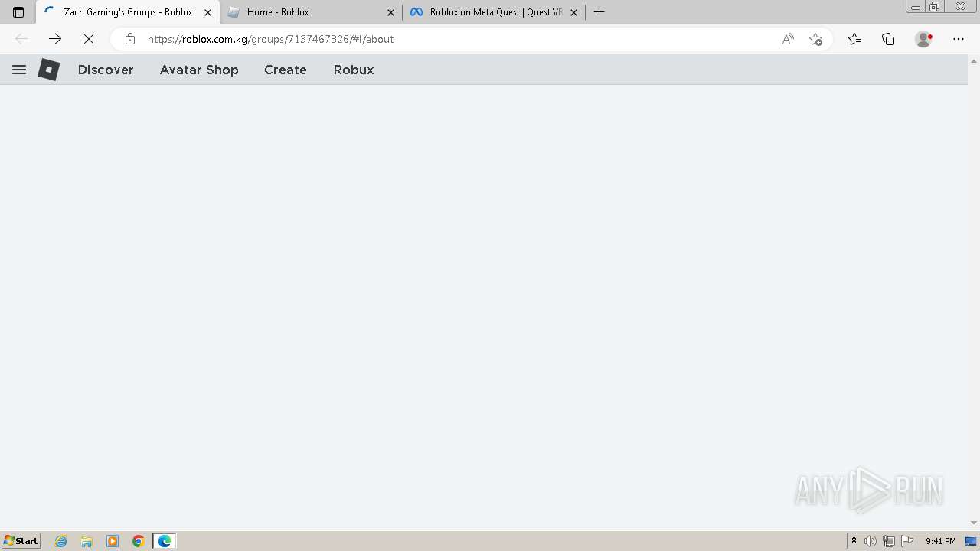Go to Avatar Shop
The image size is (980, 551).
(199, 70)
